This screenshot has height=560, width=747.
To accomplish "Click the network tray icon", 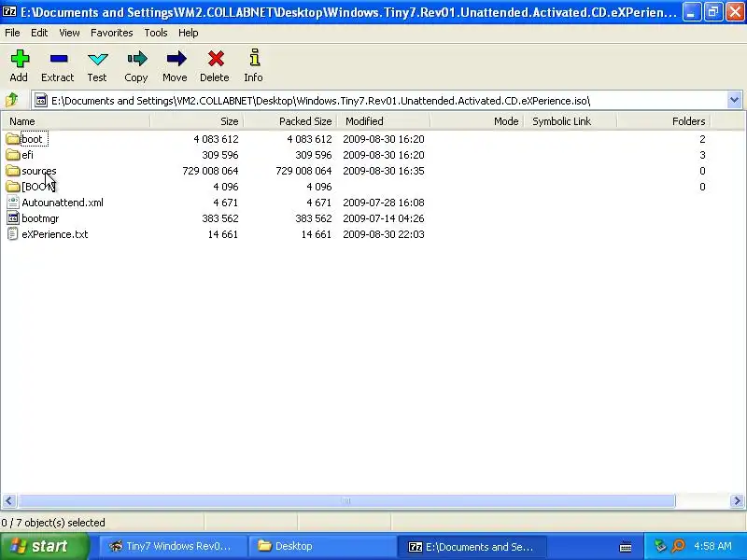I will tap(660, 546).
